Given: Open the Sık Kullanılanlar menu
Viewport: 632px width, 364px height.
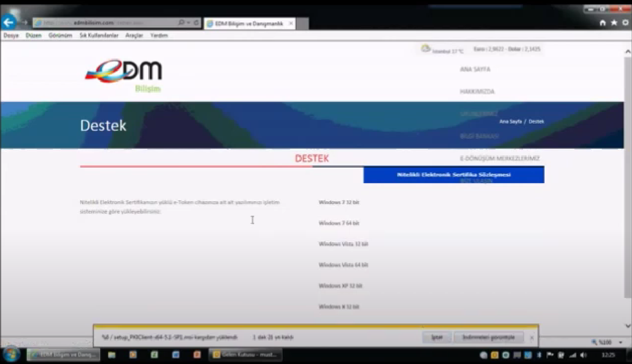Looking at the screenshot, I should (99, 35).
